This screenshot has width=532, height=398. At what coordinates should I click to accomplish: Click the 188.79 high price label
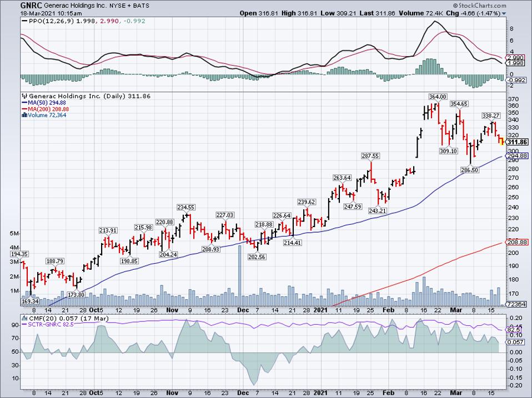55,261
